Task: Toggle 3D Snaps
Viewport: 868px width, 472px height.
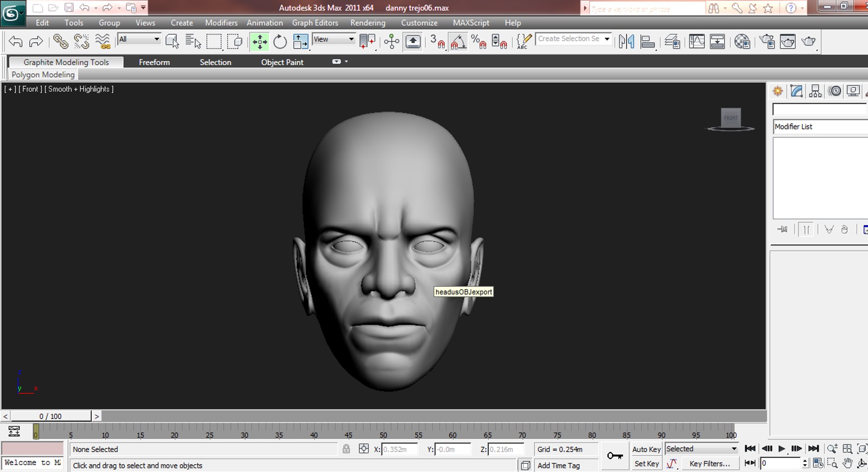Action: click(x=437, y=42)
